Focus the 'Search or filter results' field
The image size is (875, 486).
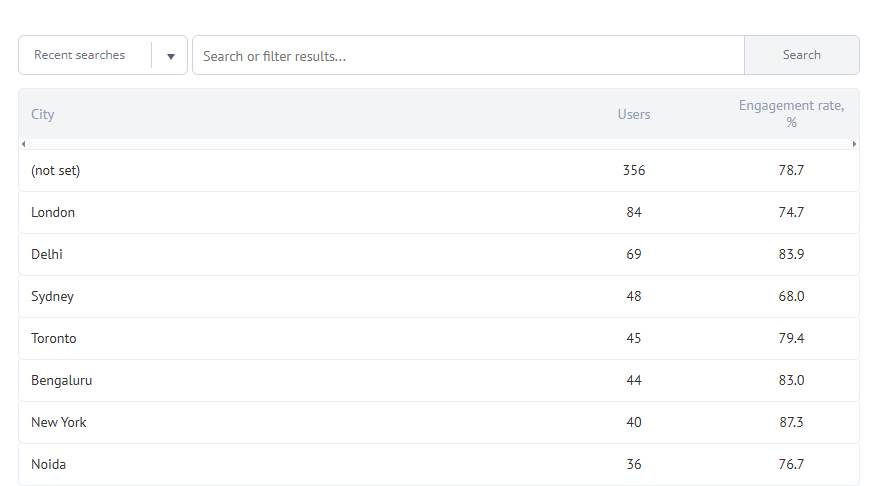click(468, 56)
